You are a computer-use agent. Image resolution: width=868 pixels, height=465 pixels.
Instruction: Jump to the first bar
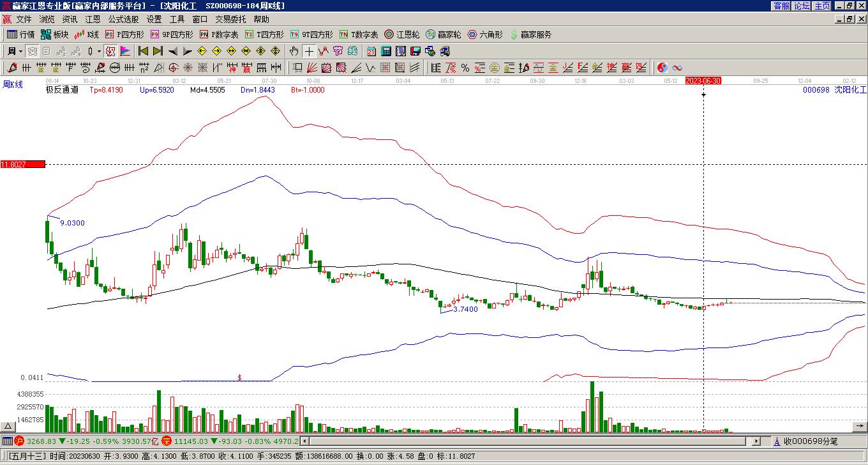[x=144, y=51]
